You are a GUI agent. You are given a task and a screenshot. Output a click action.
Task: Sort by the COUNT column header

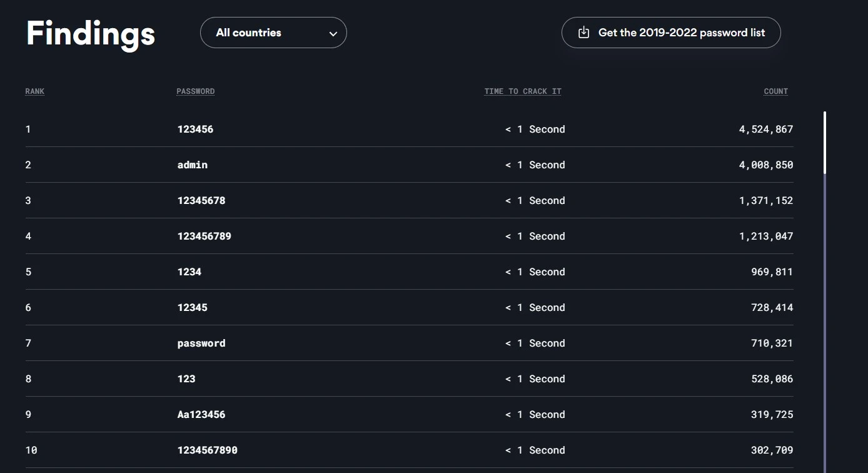(x=775, y=91)
